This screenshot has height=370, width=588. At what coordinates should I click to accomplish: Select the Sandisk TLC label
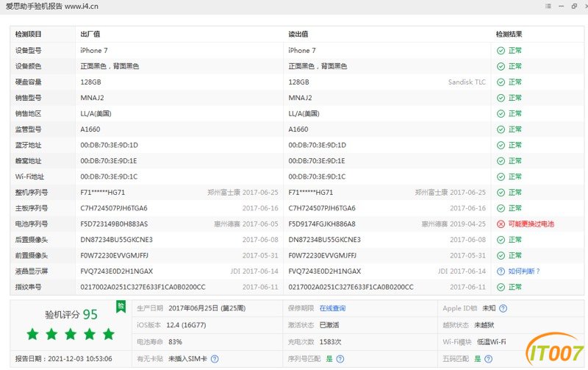(x=467, y=82)
